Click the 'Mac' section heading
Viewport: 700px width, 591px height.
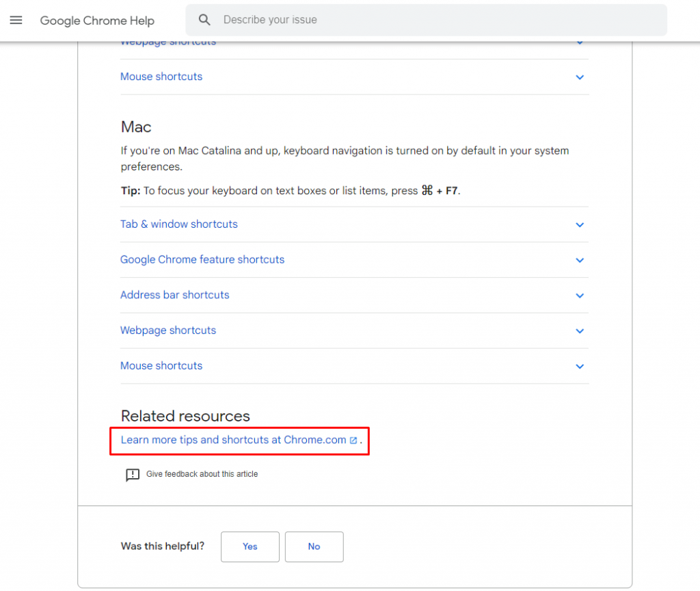[x=136, y=127]
